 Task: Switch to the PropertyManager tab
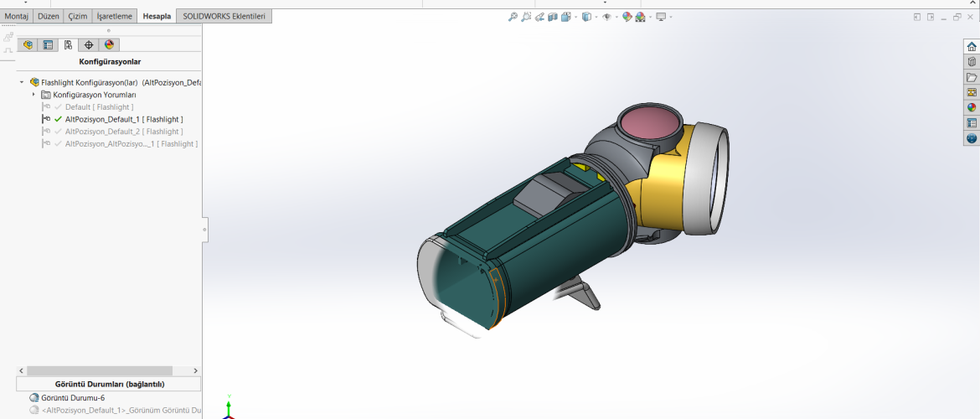point(48,45)
